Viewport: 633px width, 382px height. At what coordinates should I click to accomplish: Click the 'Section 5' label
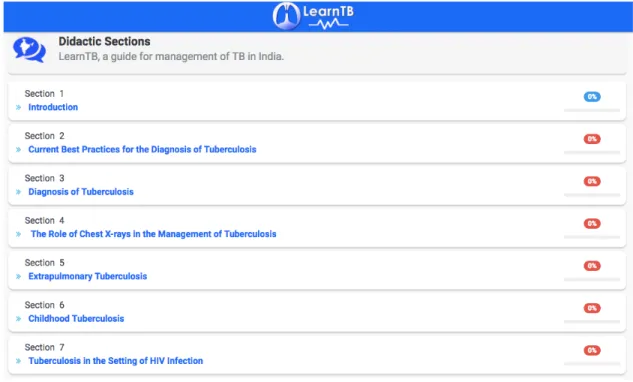pos(44,263)
